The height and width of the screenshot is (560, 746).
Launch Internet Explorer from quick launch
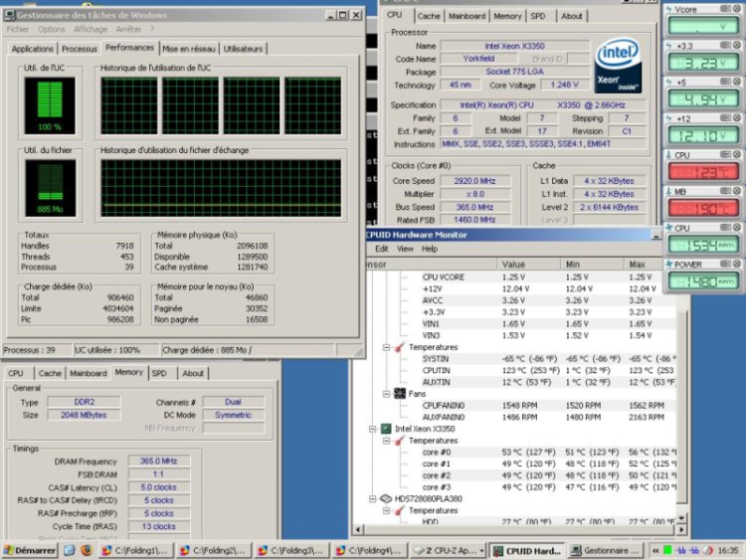70,550
